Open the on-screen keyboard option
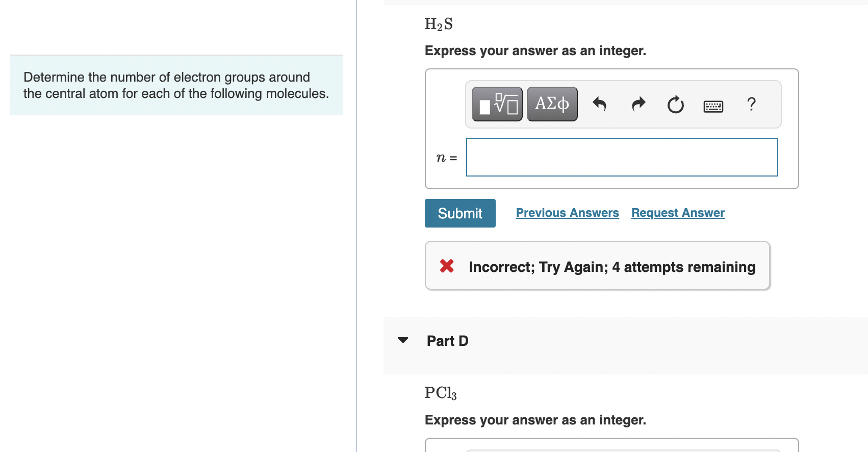 click(x=712, y=106)
